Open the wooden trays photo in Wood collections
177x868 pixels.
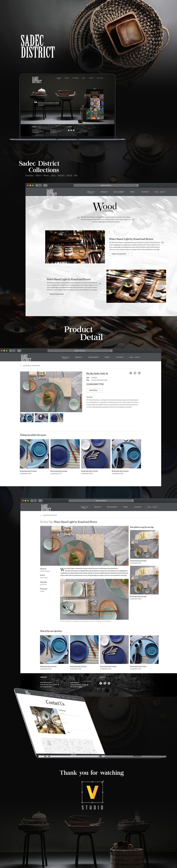[136, 286]
